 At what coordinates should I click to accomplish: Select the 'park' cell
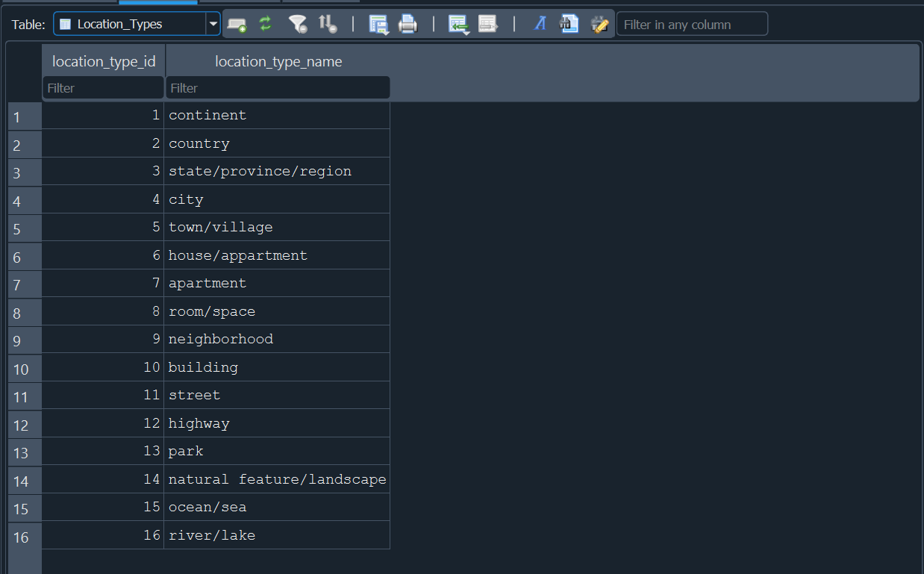pos(277,452)
